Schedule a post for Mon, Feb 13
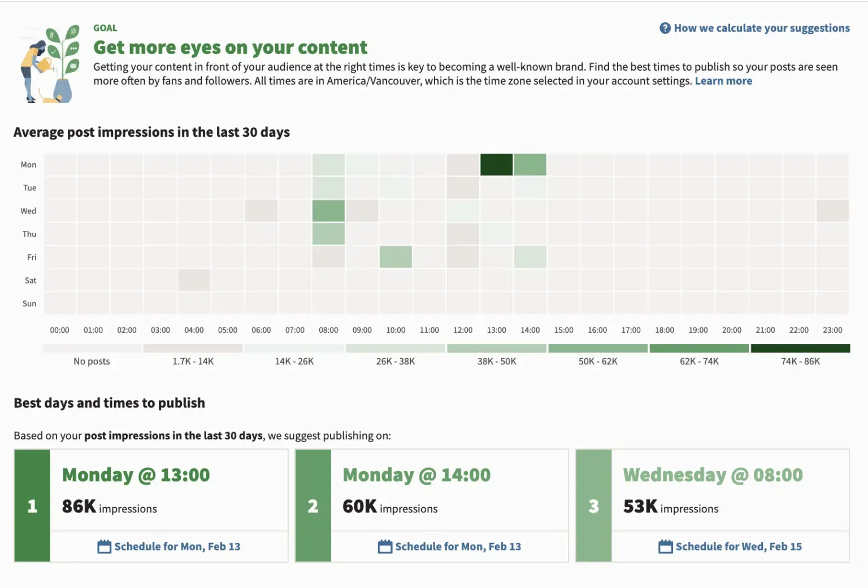This screenshot has height=588, width=868. pos(177,546)
